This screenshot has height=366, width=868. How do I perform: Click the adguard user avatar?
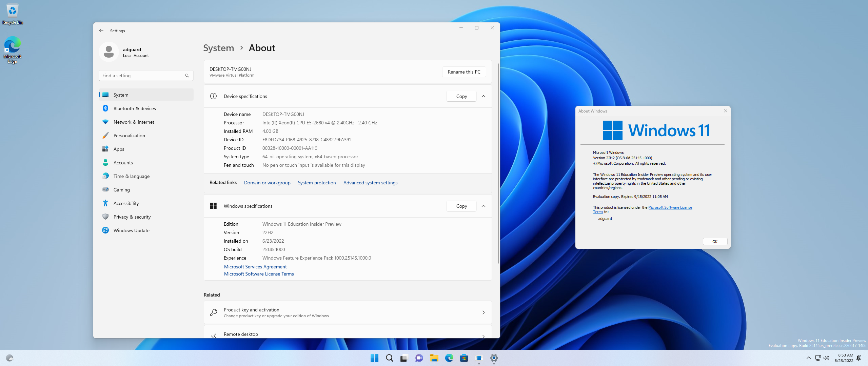point(109,52)
